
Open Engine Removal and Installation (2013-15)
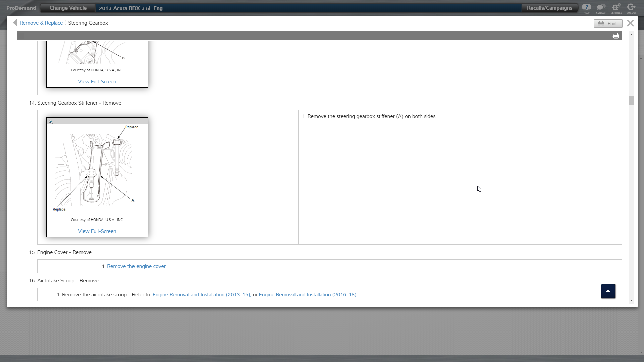pos(201,295)
